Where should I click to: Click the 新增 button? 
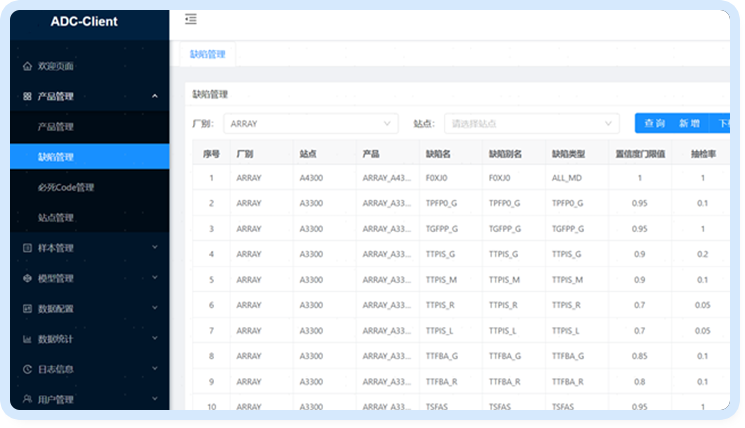point(689,123)
